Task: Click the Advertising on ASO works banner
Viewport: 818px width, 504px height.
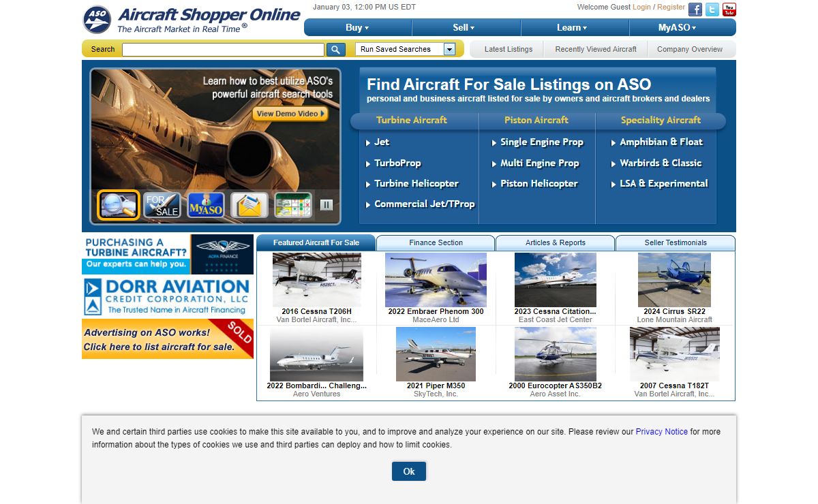Action: point(168,338)
